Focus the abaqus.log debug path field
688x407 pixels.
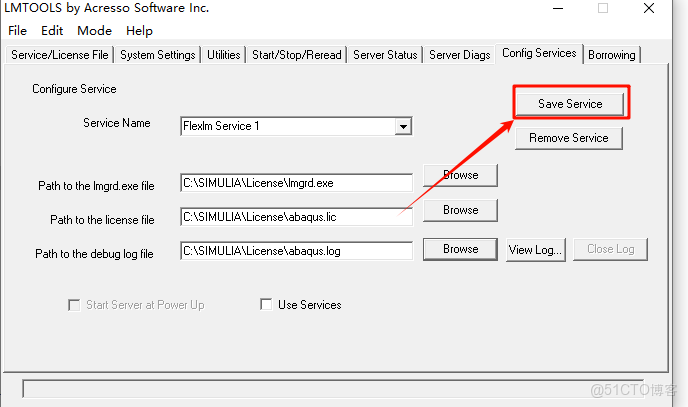[296, 251]
